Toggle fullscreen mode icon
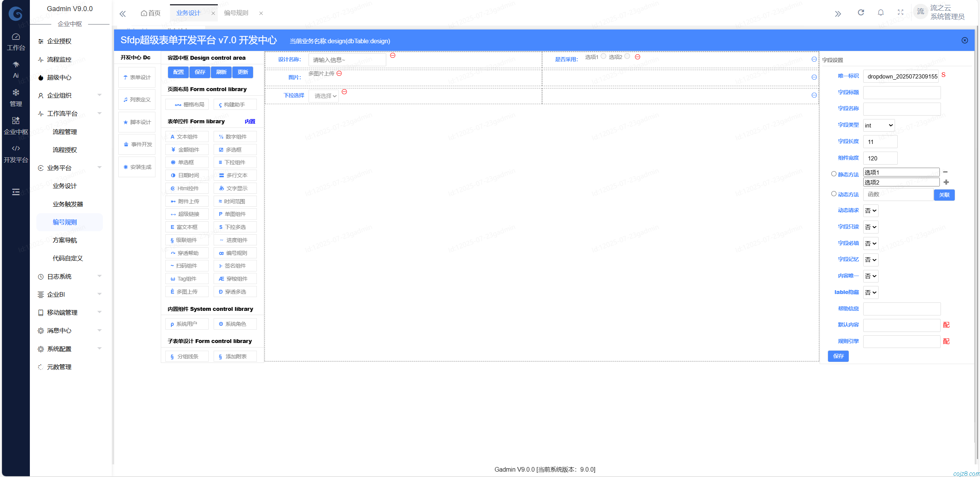The image size is (980, 477). point(900,13)
